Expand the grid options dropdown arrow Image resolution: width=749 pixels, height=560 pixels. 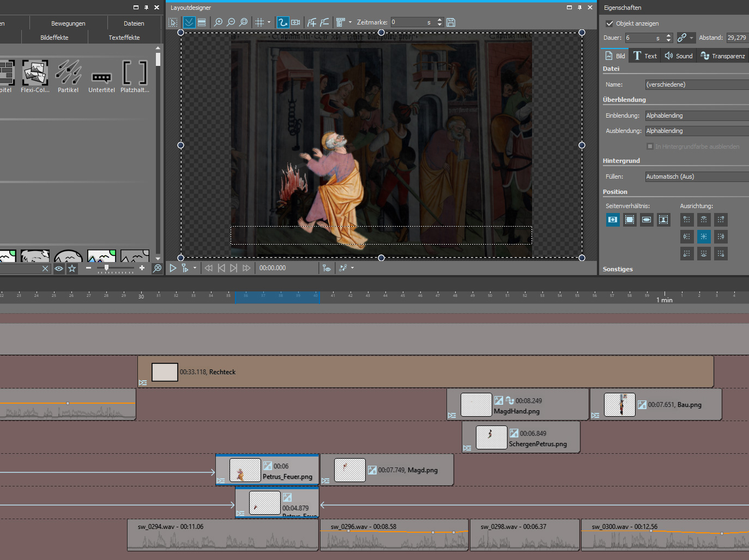pyautogui.click(x=269, y=22)
